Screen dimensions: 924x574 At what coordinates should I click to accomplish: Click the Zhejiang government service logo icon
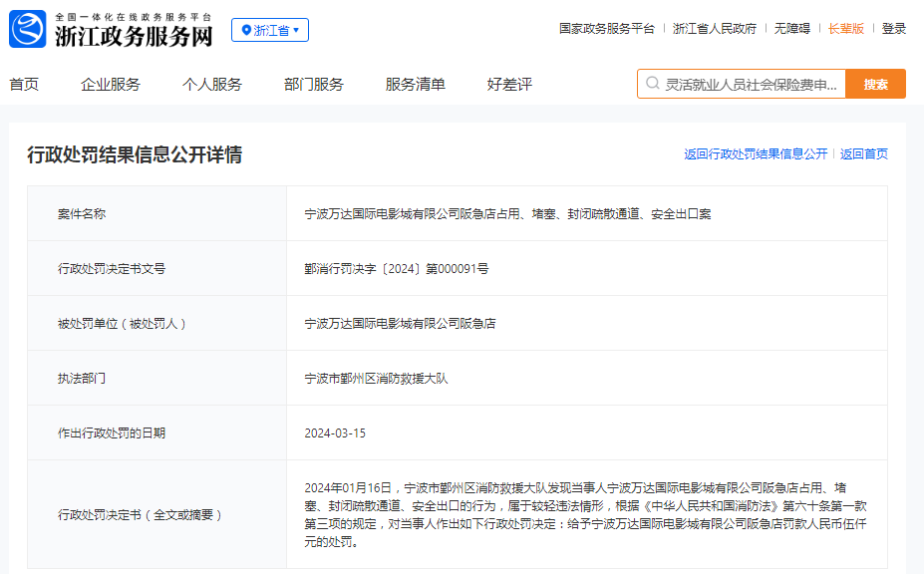click(x=28, y=29)
